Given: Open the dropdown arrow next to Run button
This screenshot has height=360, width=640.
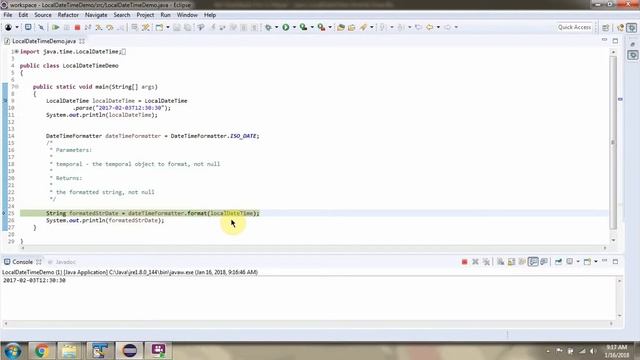Looking at the screenshot, I should click(x=294, y=27).
